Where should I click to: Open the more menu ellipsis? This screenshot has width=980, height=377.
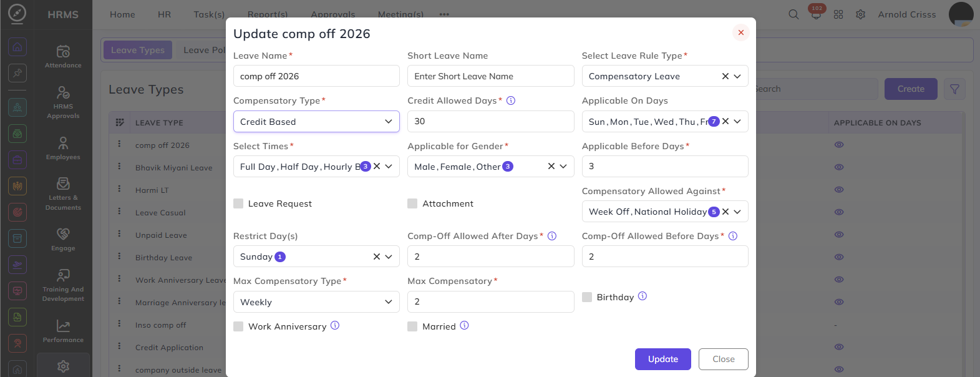(444, 14)
